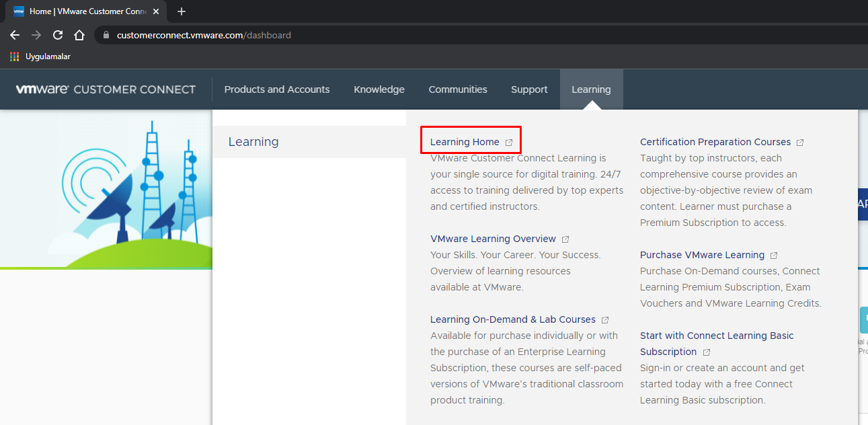The height and width of the screenshot is (425, 868).
Task: Open the Communities menu
Action: (458, 89)
